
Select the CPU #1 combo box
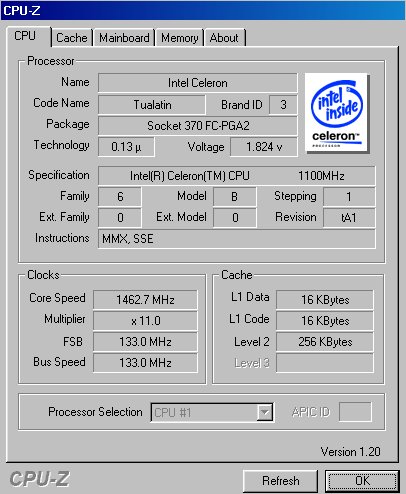tap(212, 413)
